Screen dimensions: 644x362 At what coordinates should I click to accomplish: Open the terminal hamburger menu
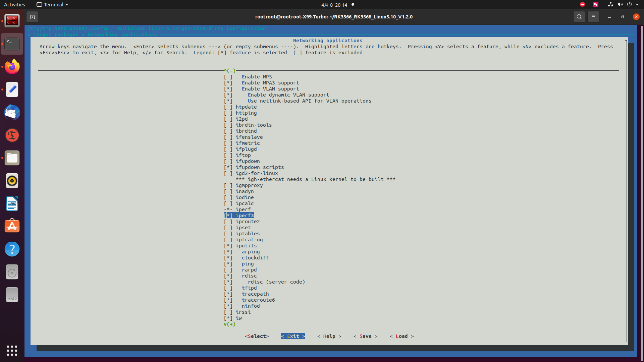593,17
